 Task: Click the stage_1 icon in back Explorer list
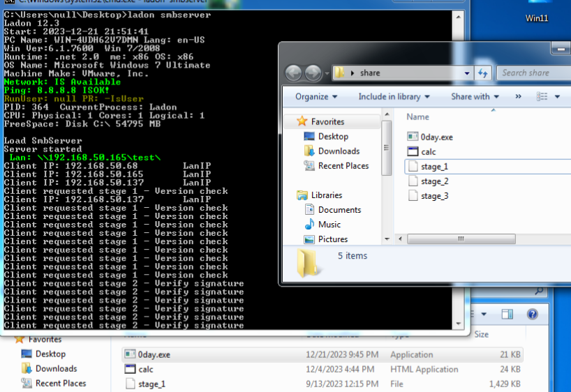click(131, 384)
